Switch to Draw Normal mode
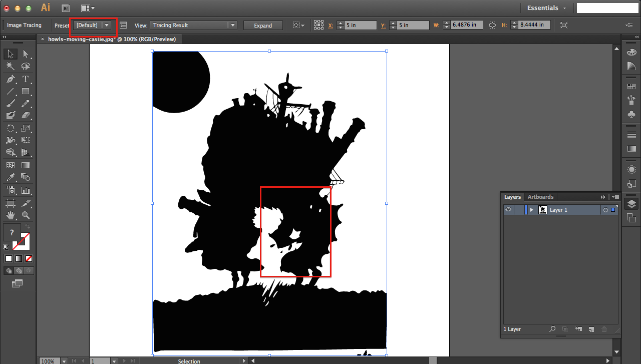Image resolution: width=641 pixels, height=364 pixels. [9, 270]
